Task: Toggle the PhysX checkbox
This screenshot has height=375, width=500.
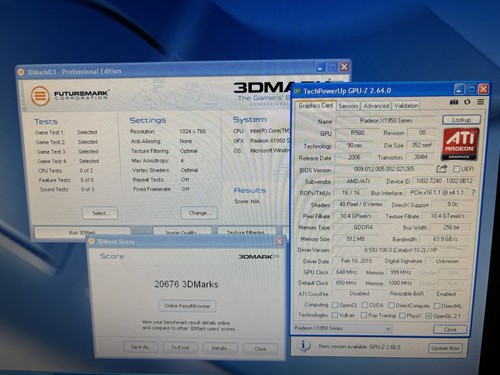Action: coord(402,315)
